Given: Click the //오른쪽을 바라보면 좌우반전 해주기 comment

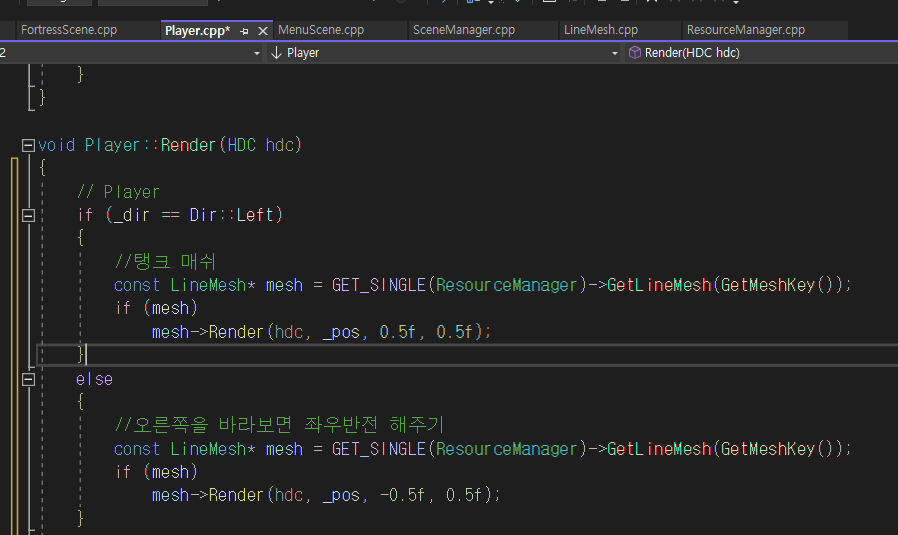Looking at the screenshot, I should click(x=279, y=424).
